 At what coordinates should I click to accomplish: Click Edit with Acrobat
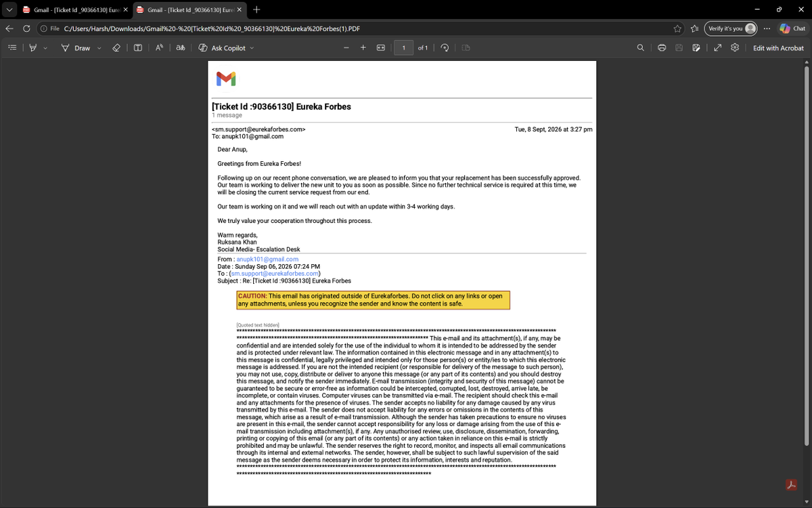coord(778,48)
